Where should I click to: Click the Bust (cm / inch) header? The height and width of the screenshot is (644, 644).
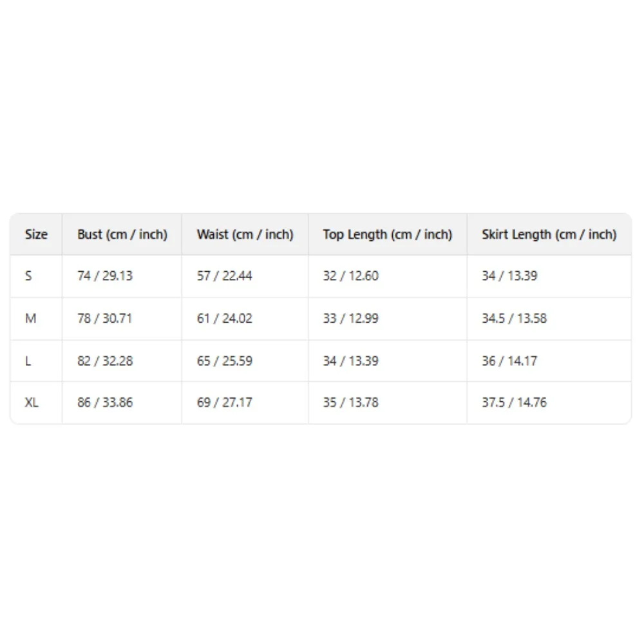click(x=122, y=234)
